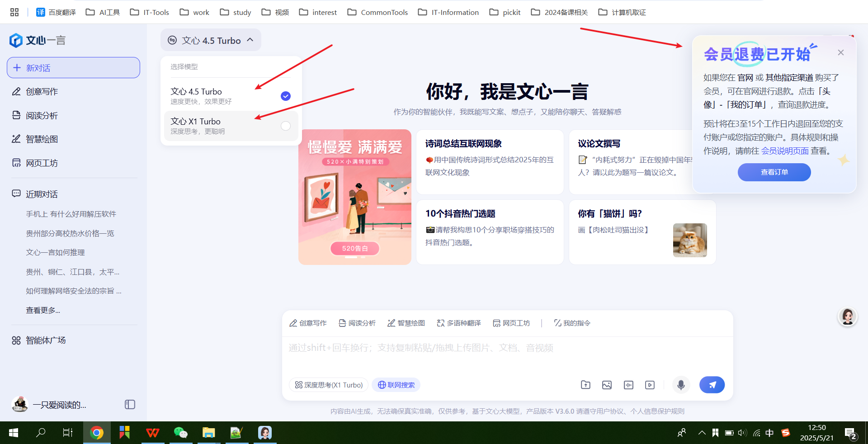Open the 个人信息保护规则 footer link
This screenshot has width=868, height=444.
[x=657, y=411]
